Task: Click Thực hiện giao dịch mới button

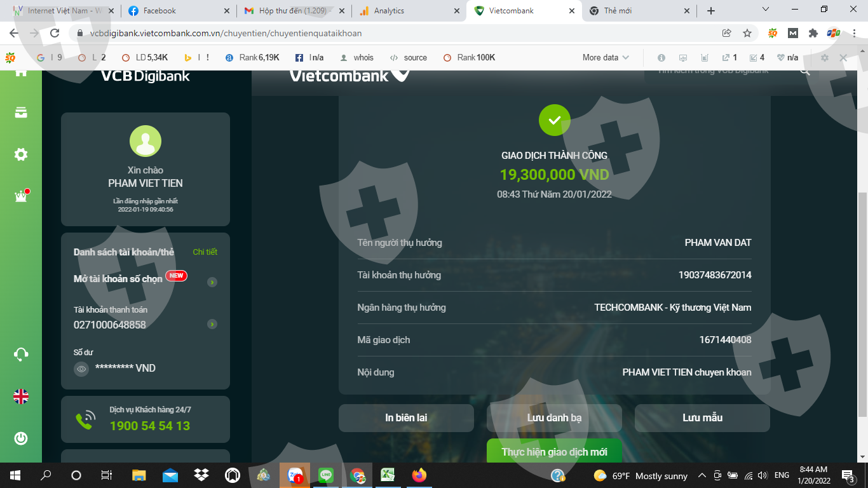Action: pos(554,452)
